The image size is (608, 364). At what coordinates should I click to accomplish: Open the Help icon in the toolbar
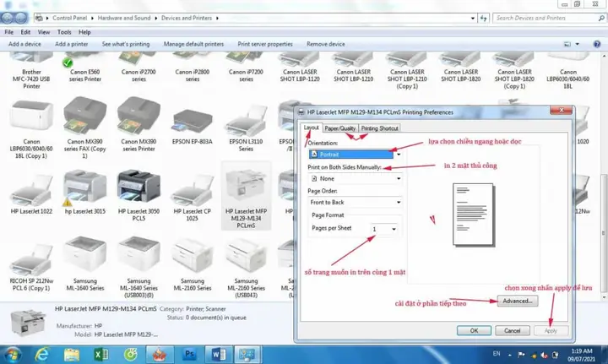[x=597, y=44]
